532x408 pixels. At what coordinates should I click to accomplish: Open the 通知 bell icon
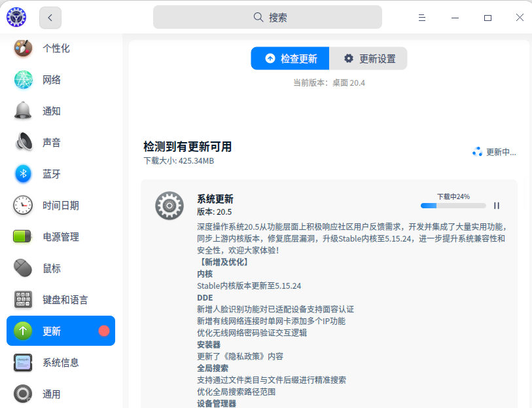point(23,111)
